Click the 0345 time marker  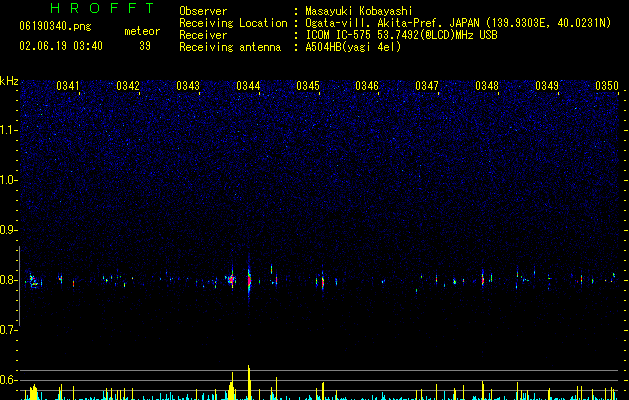coord(308,86)
